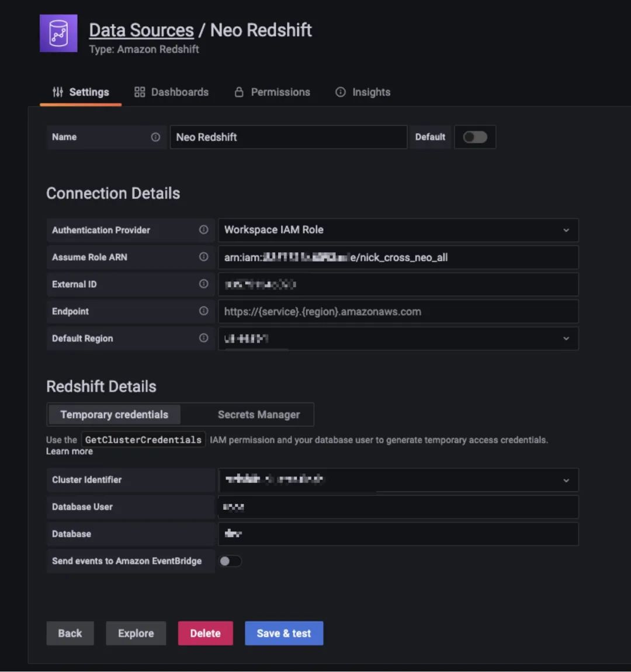Click the Name input field
Viewport: 631px width, 672px height.
point(288,137)
